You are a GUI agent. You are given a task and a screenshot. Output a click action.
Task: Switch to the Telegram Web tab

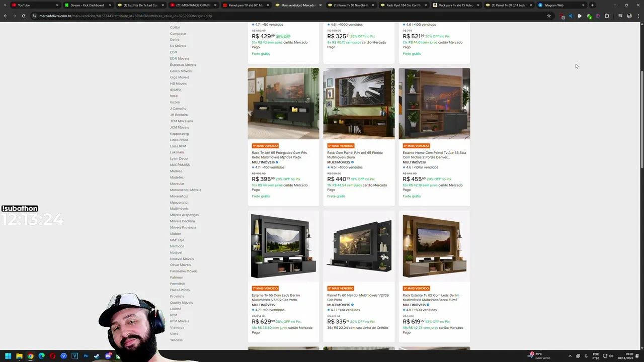pyautogui.click(x=560, y=5)
